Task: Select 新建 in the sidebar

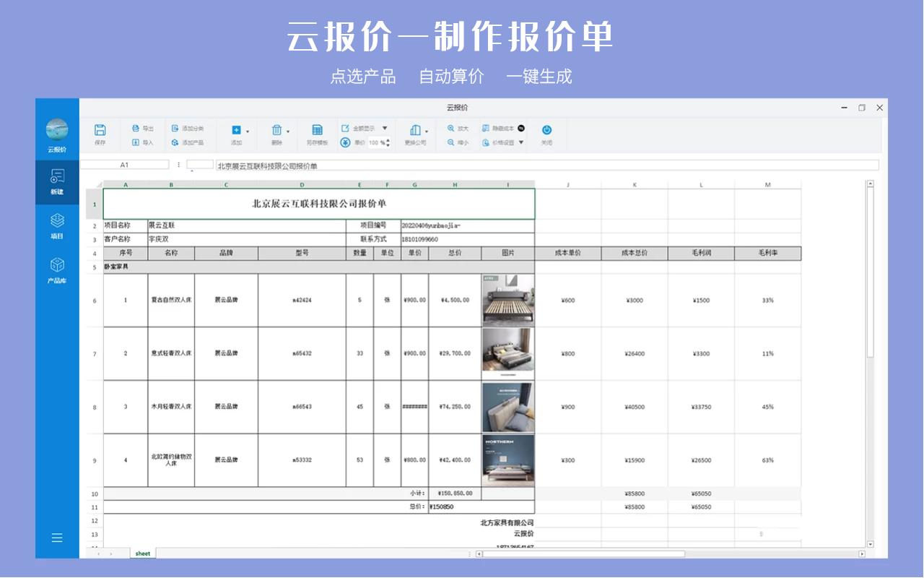Action: coord(57,182)
